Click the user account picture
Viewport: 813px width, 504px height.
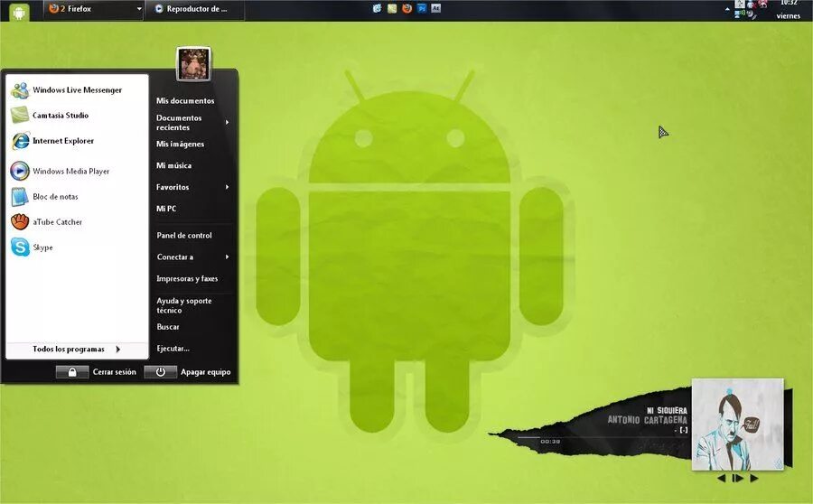tap(193, 64)
